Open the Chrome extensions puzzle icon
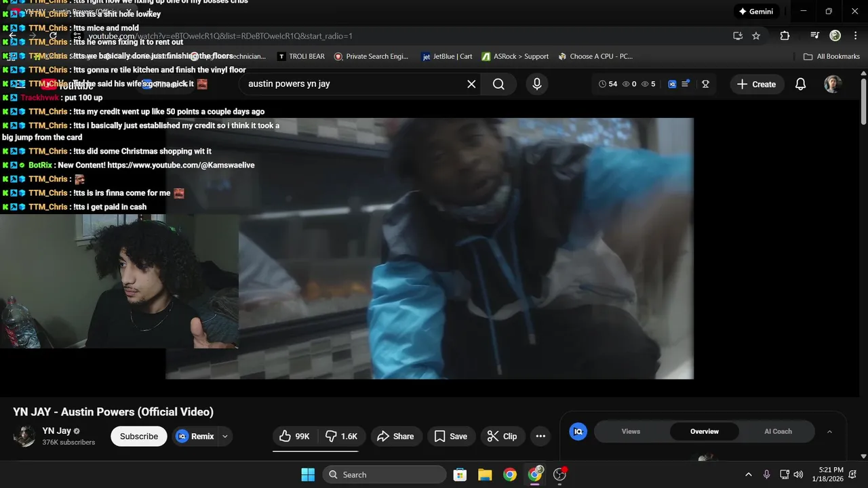 pyautogui.click(x=785, y=36)
